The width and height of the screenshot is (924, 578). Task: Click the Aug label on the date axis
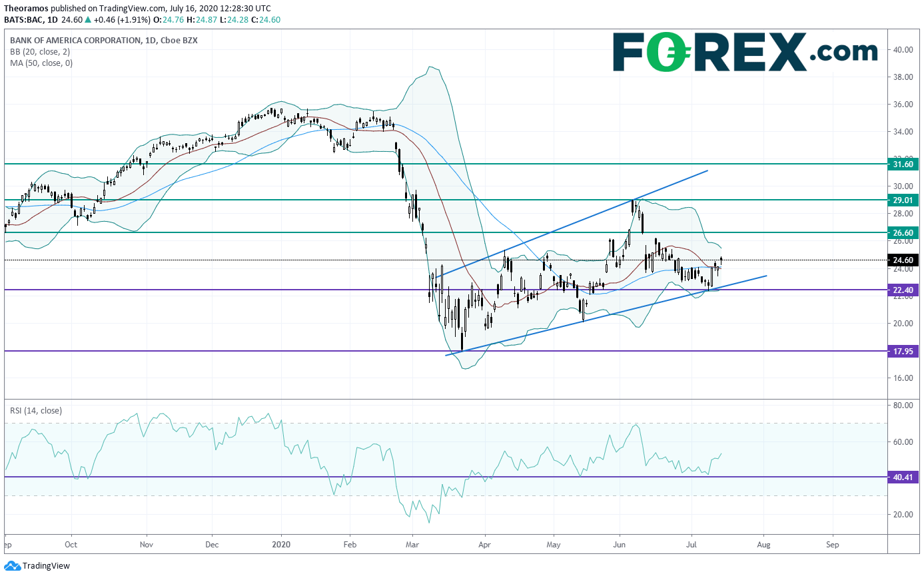(763, 543)
